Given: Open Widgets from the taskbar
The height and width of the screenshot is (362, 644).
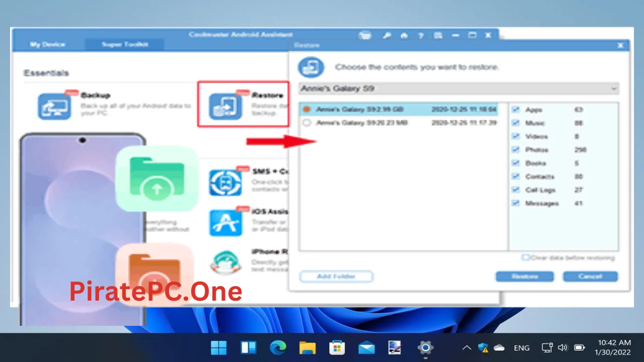Looking at the screenshot, I should tap(249, 347).
